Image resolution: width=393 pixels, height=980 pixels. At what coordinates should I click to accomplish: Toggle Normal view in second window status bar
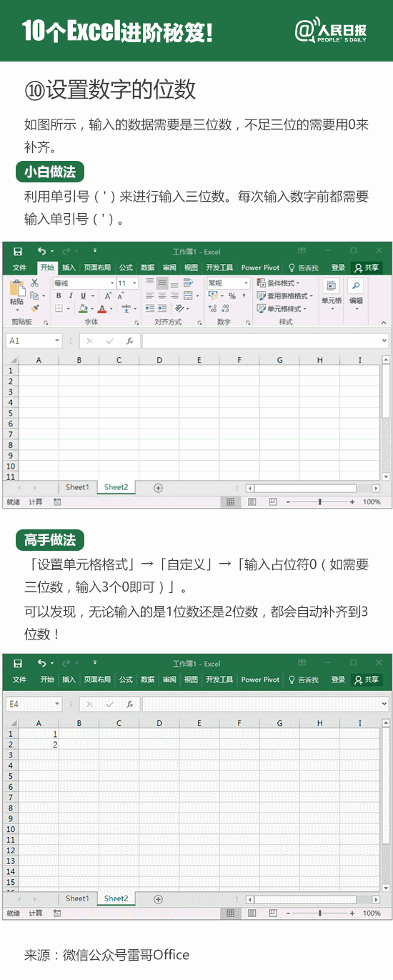click(x=231, y=913)
